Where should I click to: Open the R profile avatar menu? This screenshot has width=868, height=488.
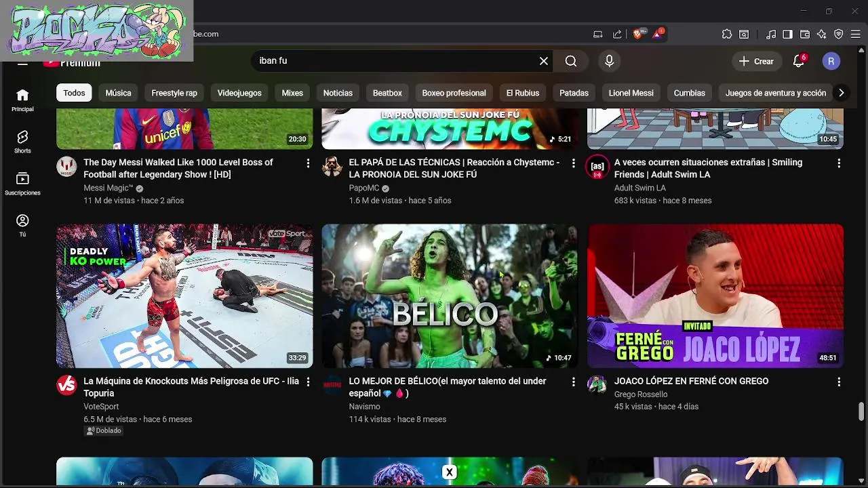831,61
